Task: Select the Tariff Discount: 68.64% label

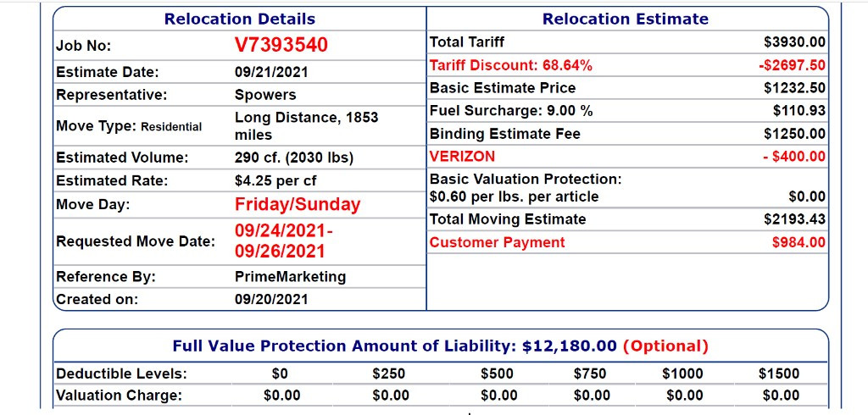Action: pos(511,65)
